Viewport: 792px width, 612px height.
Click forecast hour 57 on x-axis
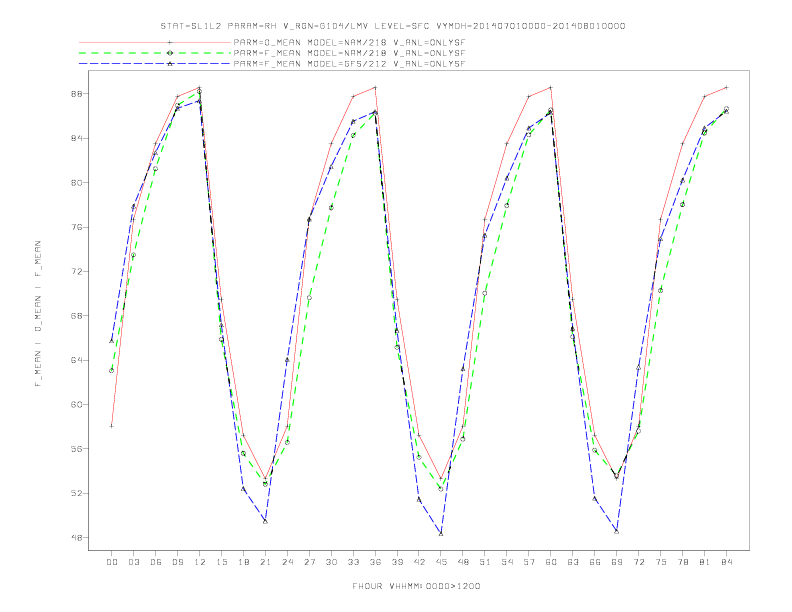coord(529,562)
